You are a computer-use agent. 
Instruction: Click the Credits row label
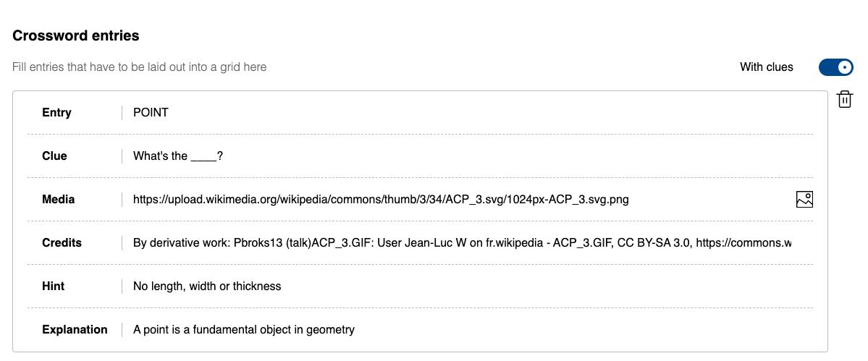62,242
